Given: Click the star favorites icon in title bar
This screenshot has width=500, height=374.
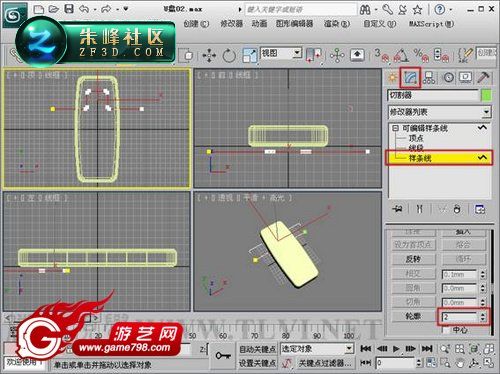Looking at the screenshot, I should 417,10.
